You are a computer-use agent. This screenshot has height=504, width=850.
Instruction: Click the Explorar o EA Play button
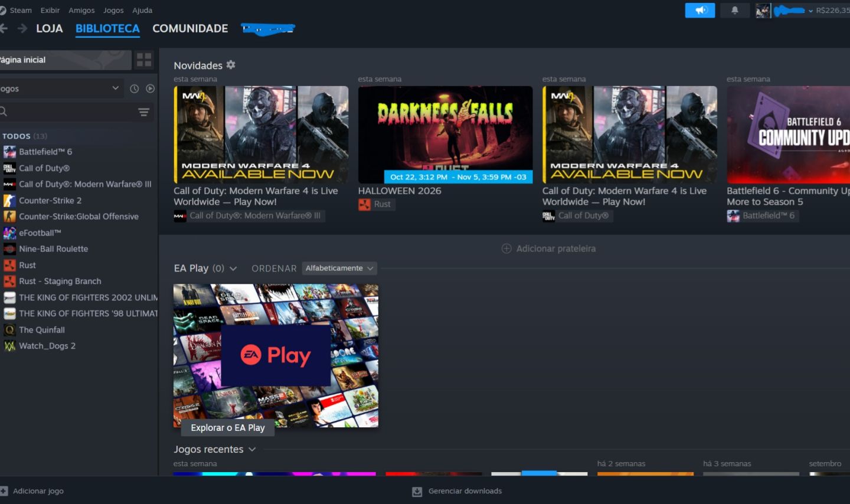click(x=228, y=428)
